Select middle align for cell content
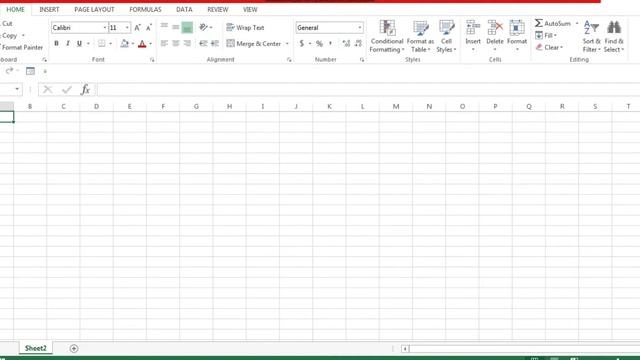This screenshot has height=360, width=640. click(x=176, y=27)
